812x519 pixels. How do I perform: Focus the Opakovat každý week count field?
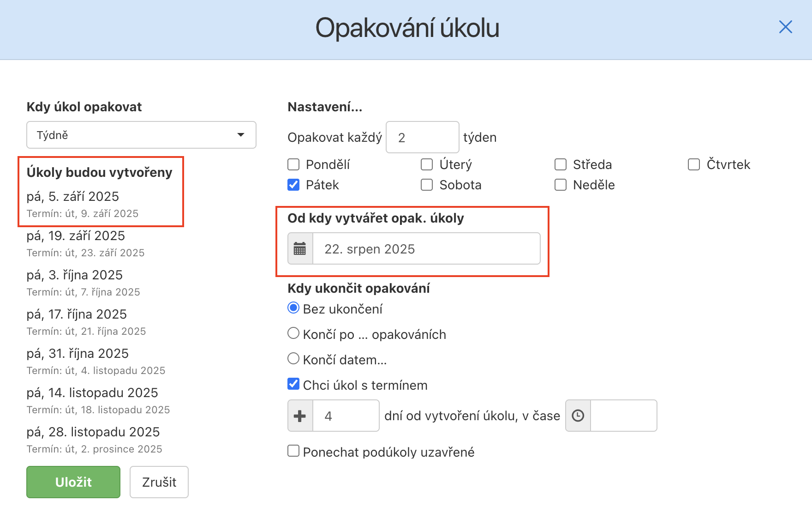pyautogui.click(x=423, y=137)
